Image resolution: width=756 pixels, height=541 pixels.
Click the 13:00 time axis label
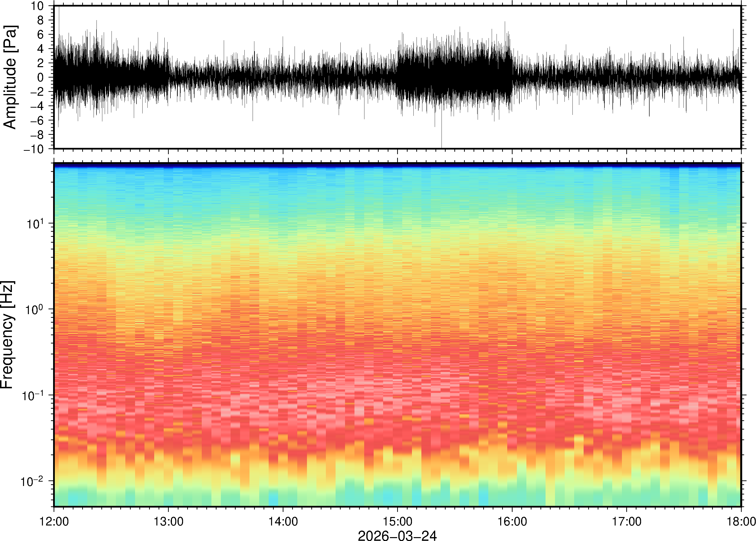click(168, 522)
